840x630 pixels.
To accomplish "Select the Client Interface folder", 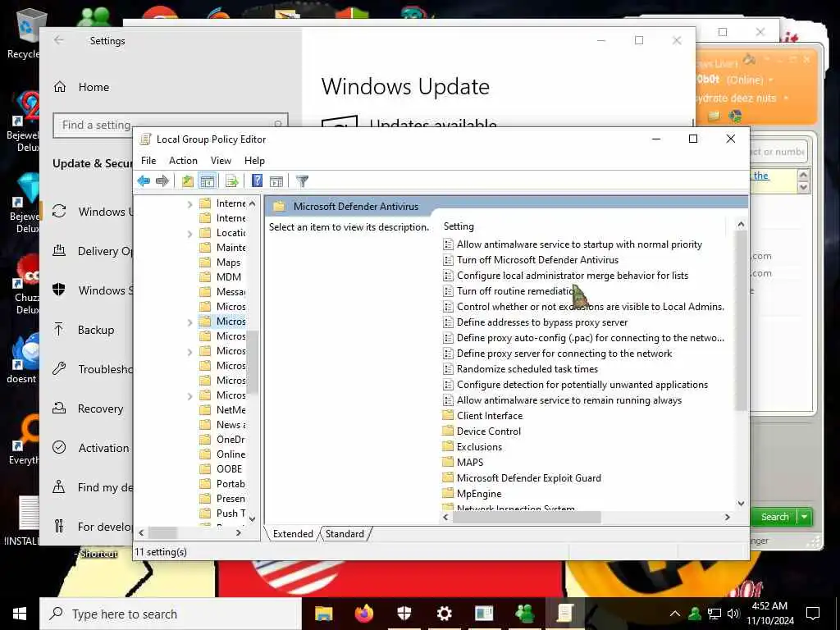I will 489,416.
